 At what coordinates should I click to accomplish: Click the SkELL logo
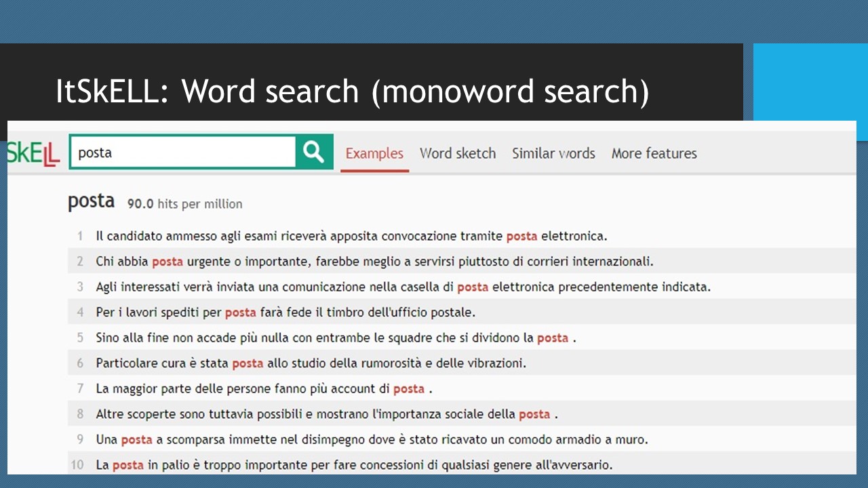(x=33, y=153)
